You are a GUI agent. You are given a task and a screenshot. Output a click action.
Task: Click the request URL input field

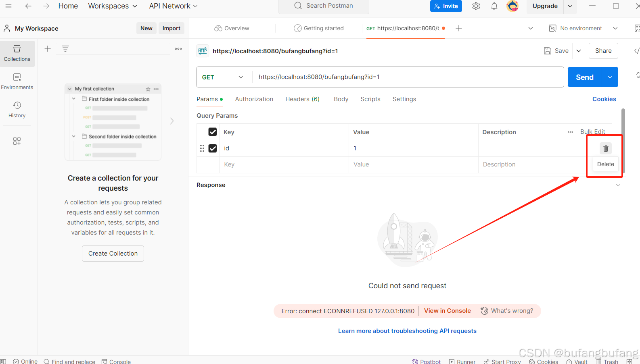tap(408, 77)
